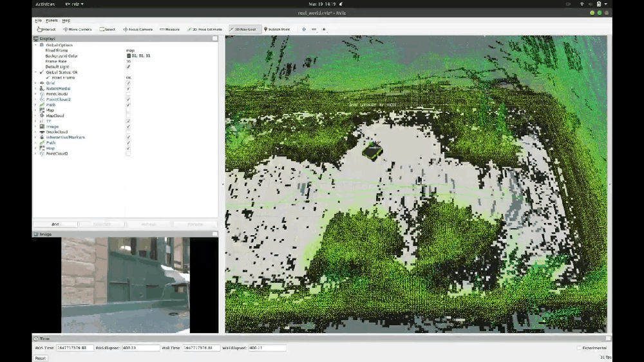
Task: Activate the Move Camera tool
Action: click(77, 29)
